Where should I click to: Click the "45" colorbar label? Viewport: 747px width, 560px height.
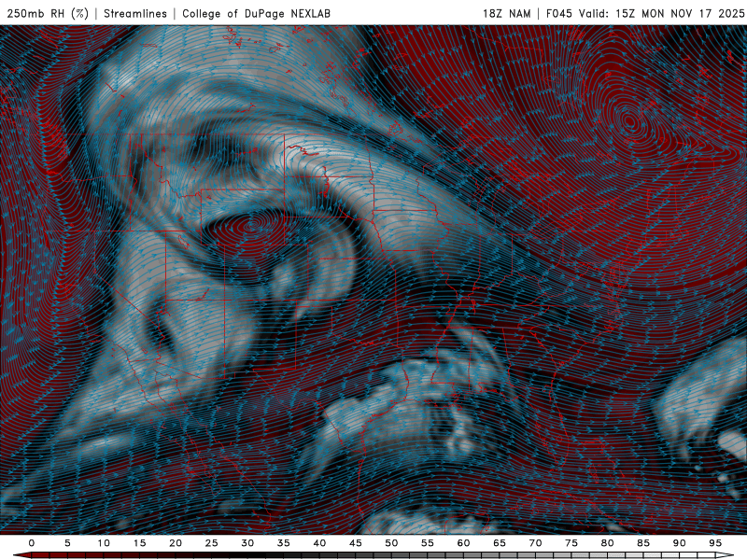tap(356, 543)
